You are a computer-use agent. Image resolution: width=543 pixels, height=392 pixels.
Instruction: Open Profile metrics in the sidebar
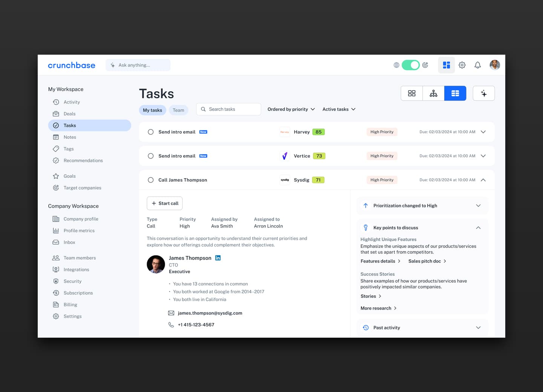(x=89, y=231)
